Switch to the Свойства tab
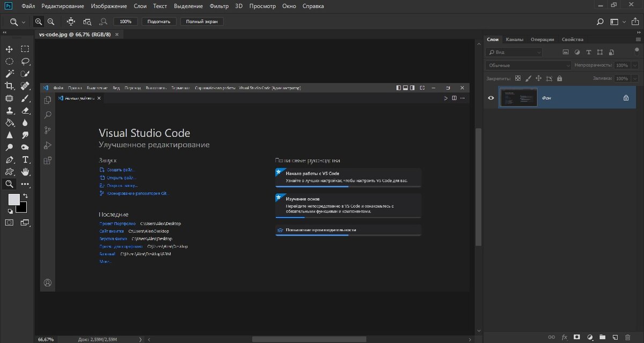The width and height of the screenshot is (644, 343). (573, 39)
